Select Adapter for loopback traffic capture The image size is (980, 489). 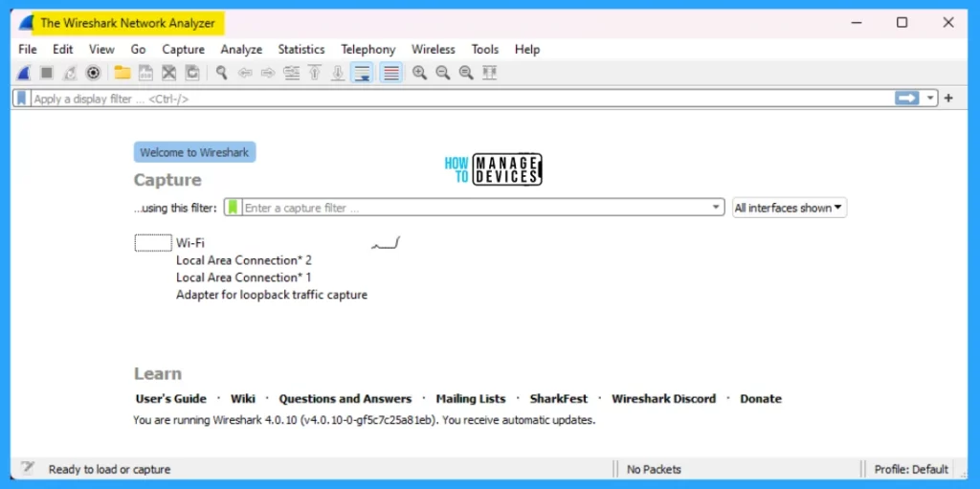point(272,295)
